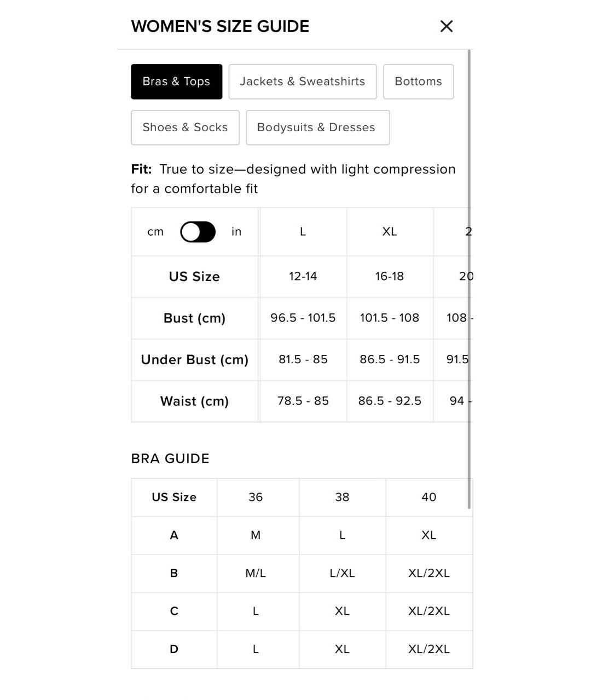The image size is (591, 700).
Task: Switch to Jackets & Sweatshirts tab
Action: (x=303, y=81)
